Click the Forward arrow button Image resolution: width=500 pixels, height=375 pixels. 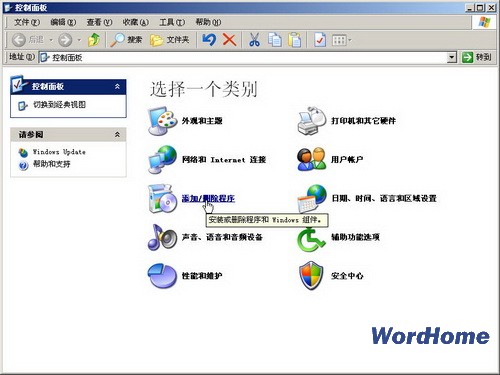tap(65, 40)
